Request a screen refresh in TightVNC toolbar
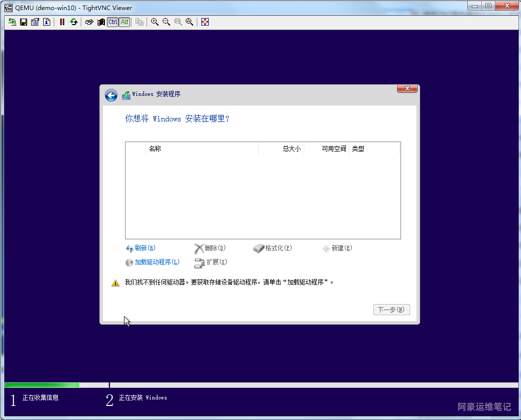521x420 pixels. pyautogui.click(x=73, y=22)
